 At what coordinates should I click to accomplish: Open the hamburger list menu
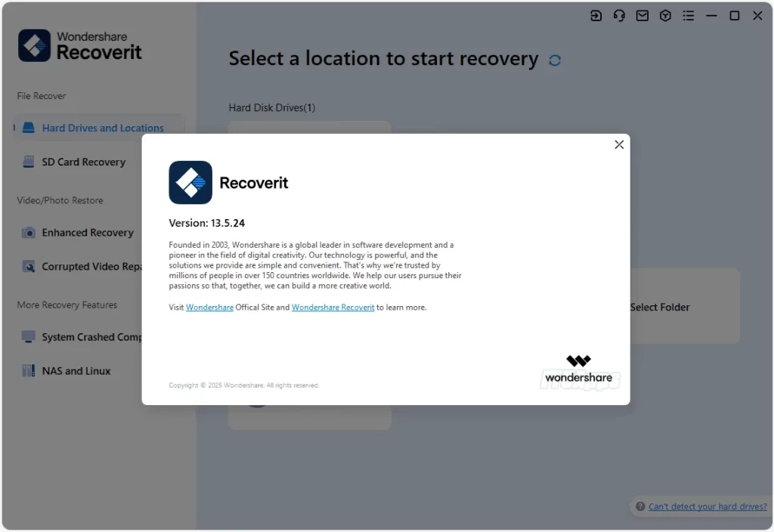pos(688,16)
